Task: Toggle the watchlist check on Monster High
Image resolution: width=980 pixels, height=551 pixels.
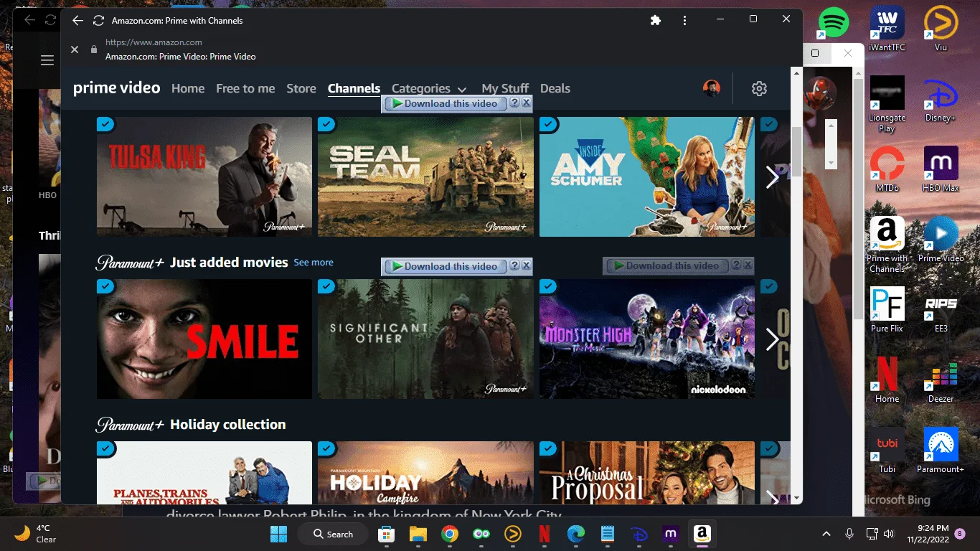Action: 548,286
